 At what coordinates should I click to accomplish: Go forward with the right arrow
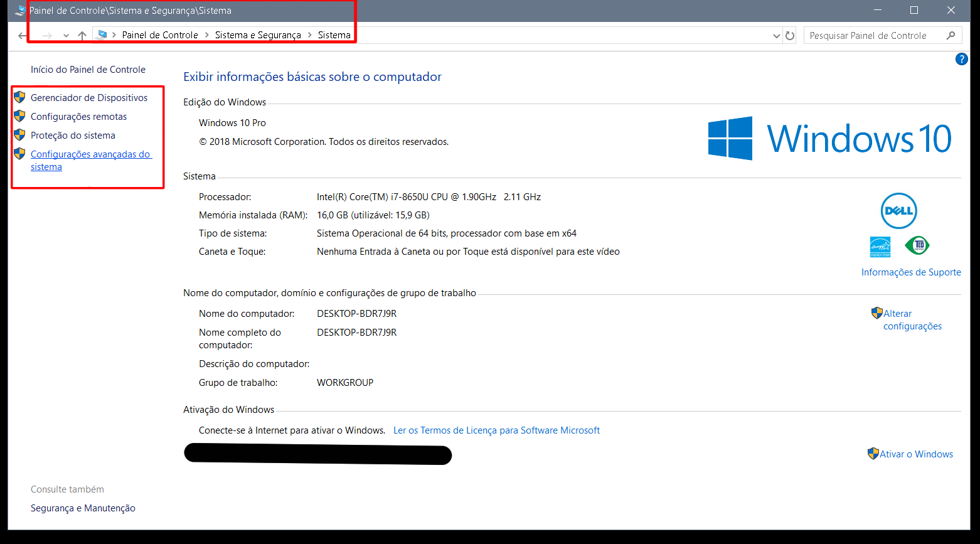pos(47,36)
